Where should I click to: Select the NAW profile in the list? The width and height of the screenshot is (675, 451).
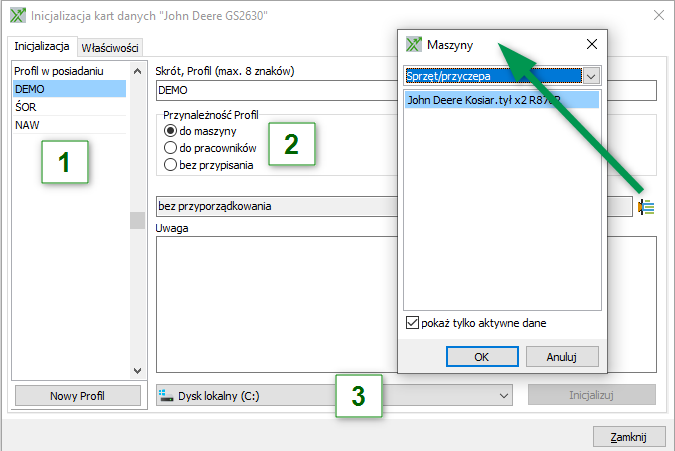69,125
